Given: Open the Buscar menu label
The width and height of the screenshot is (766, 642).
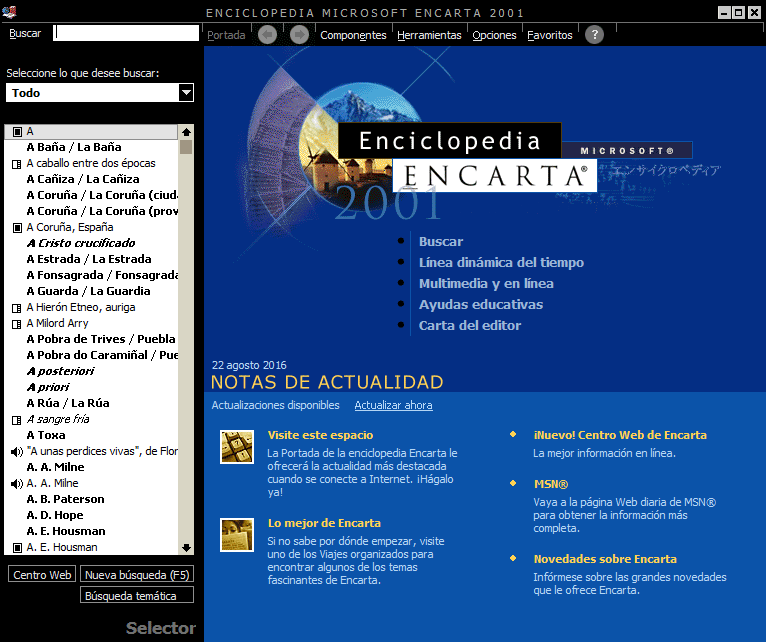Looking at the screenshot, I should pos(25,33).
